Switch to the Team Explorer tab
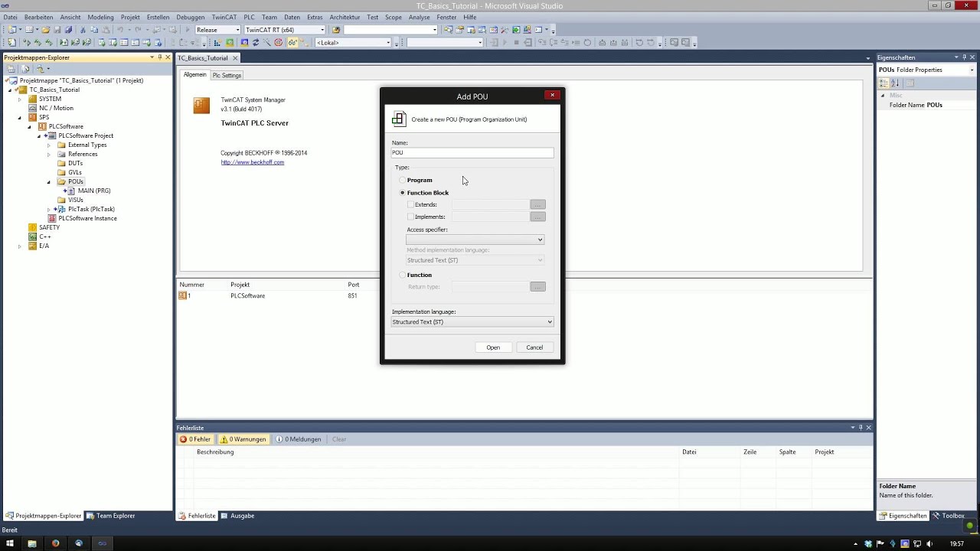 pos(110,516)
